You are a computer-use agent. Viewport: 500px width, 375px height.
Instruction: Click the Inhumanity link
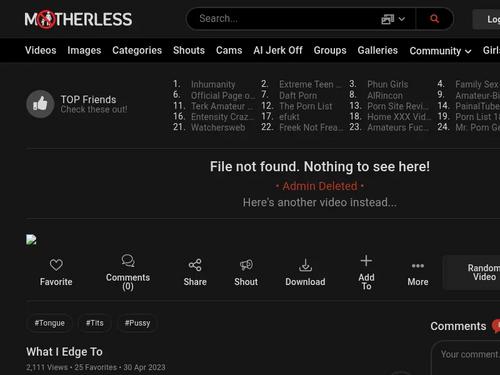pos(213,84)
